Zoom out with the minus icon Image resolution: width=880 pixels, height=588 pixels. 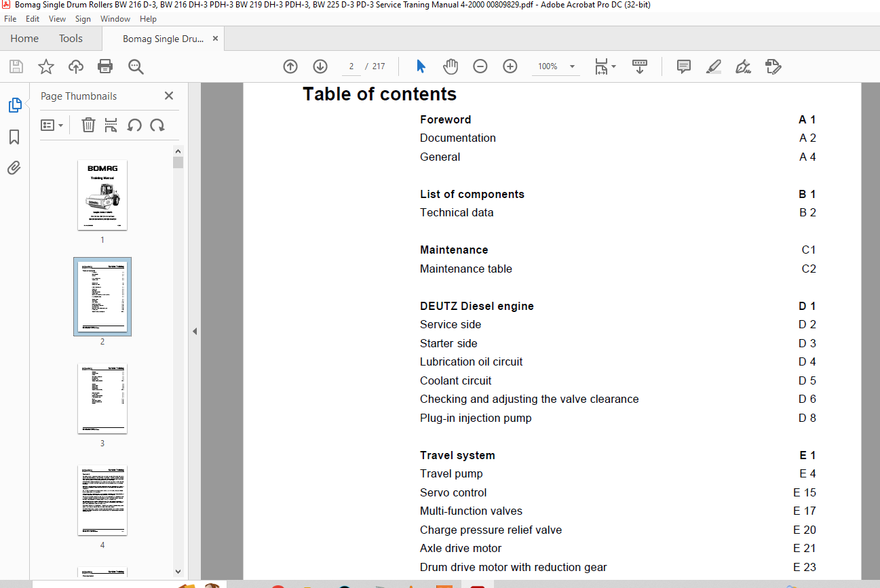pos(480,66)
